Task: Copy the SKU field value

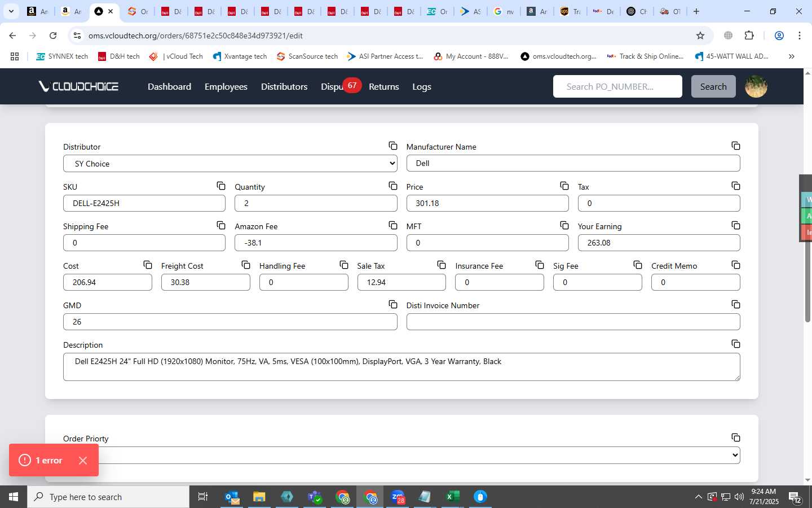Action: point(221,186)
